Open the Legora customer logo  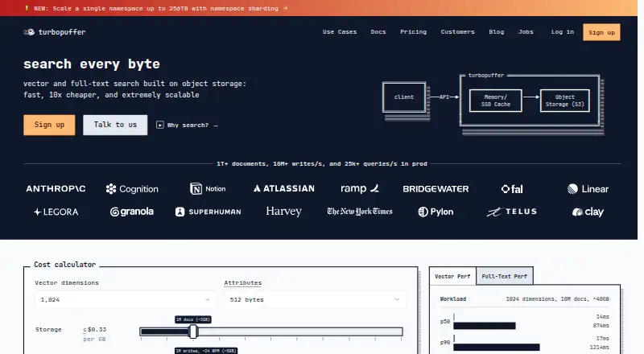pos(56,212)
